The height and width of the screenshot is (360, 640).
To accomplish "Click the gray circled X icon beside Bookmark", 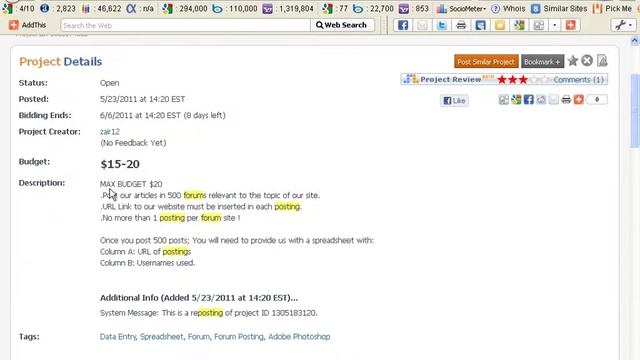I will point(587,61).
